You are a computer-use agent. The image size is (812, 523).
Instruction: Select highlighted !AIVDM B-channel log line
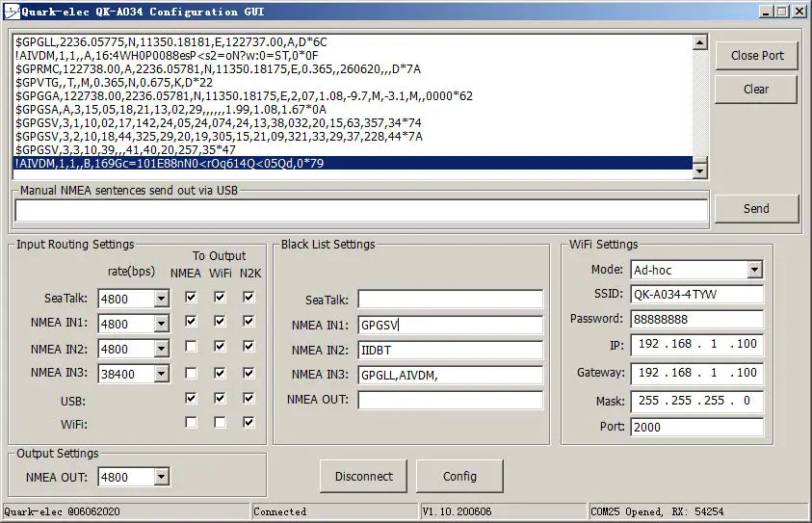353,163
